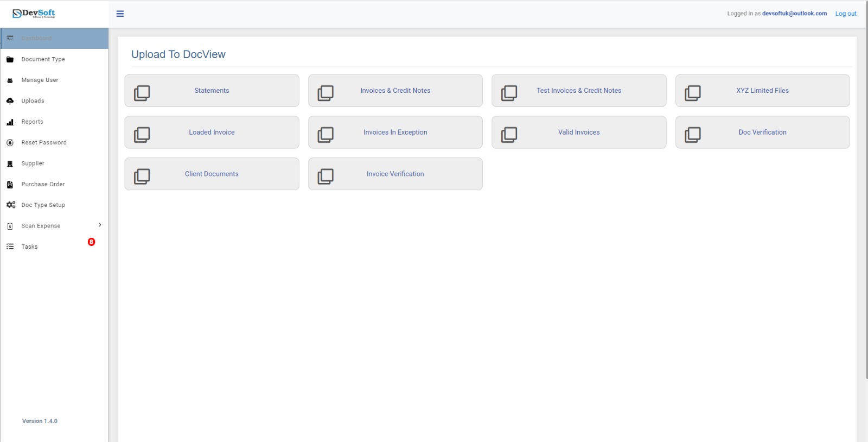868x442 pixels.
Task: Select Dashboard in the sidebar
Action: (36, 39)
